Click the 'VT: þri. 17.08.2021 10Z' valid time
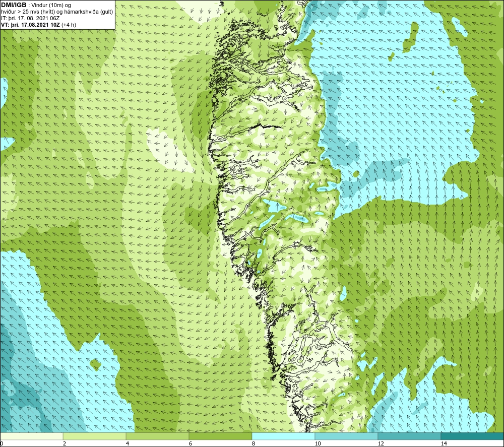The image size is (504, 447). pos(31,25)
